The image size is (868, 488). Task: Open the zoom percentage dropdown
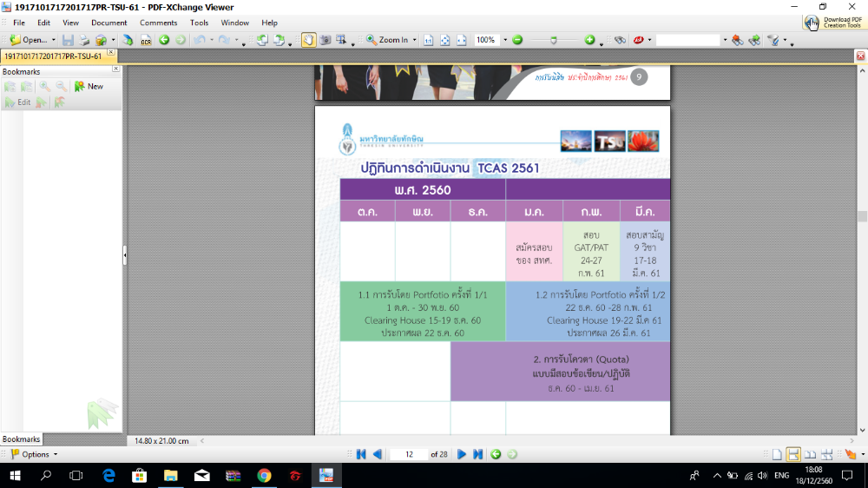[505, 40]
